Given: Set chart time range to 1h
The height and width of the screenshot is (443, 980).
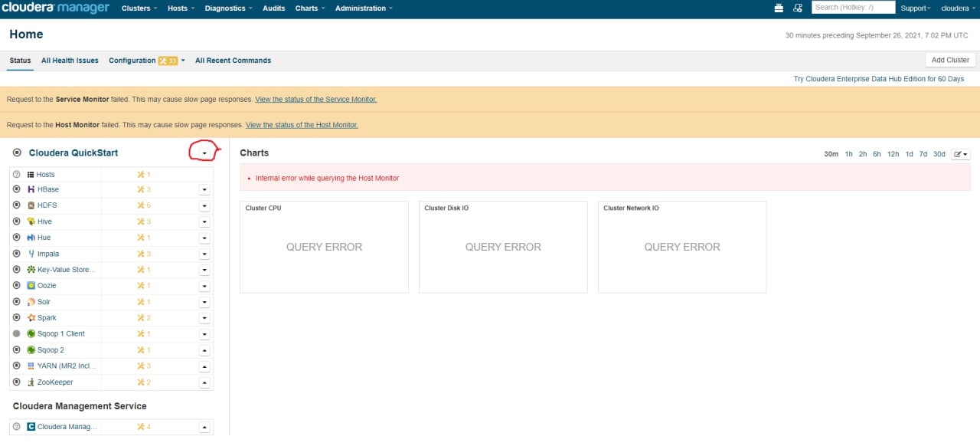Looking at the screenshot, I should tap(849, 154).
